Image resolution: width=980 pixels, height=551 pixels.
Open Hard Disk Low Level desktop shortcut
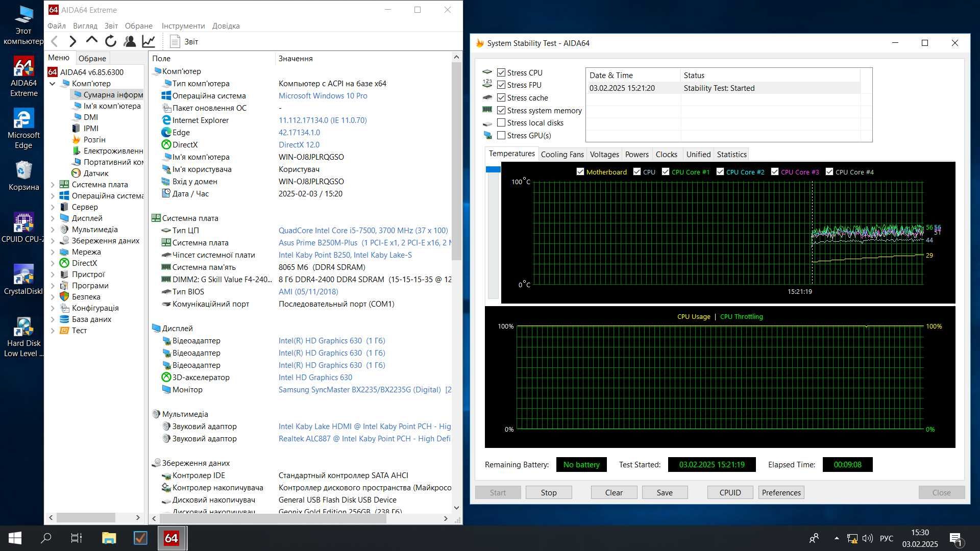coord(23,337)
